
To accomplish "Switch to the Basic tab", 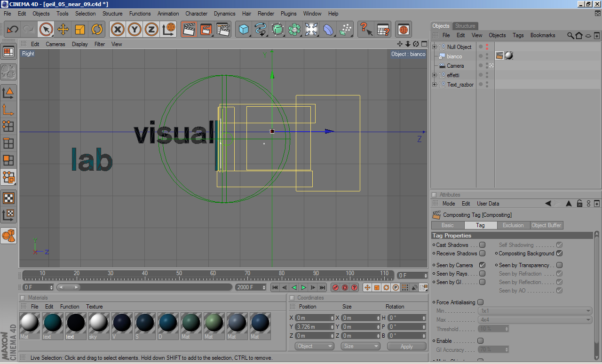I will pos(448,225).
